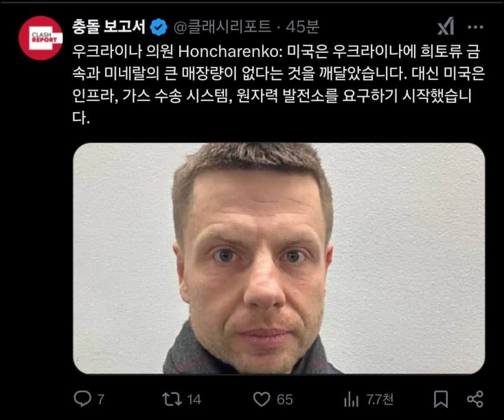Repost using the retweet arrows icon

pos(172,399)
